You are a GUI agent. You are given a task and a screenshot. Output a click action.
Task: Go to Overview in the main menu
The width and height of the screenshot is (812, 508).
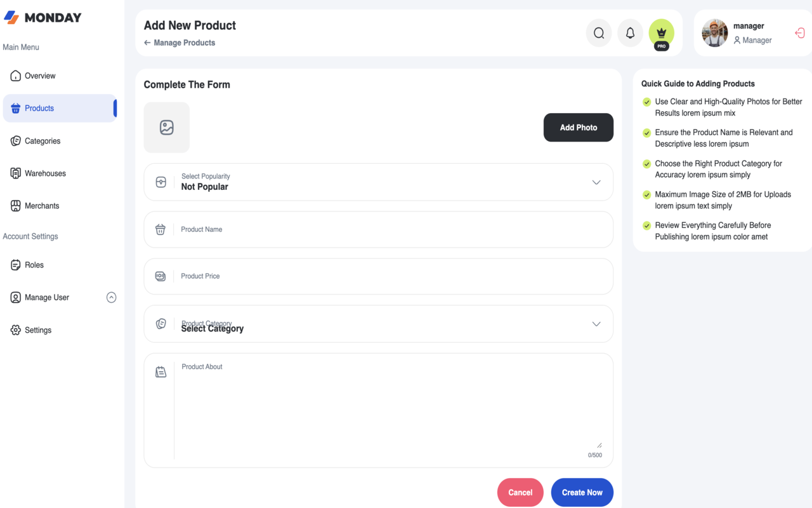tap(40, 76)
